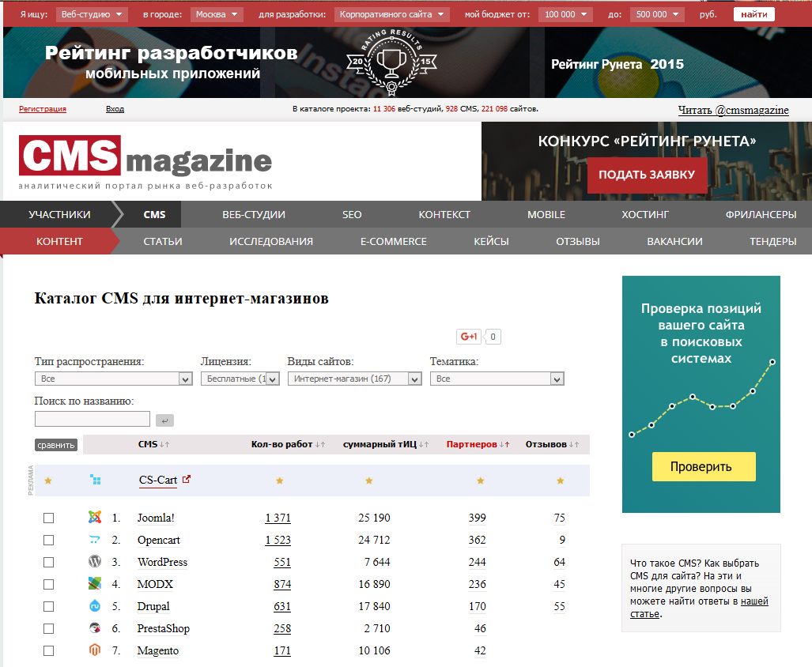Open the Тип распространения dropdown
Image resolution: width=812 pixels, height=667 pixels.
(x=113, y=379)
